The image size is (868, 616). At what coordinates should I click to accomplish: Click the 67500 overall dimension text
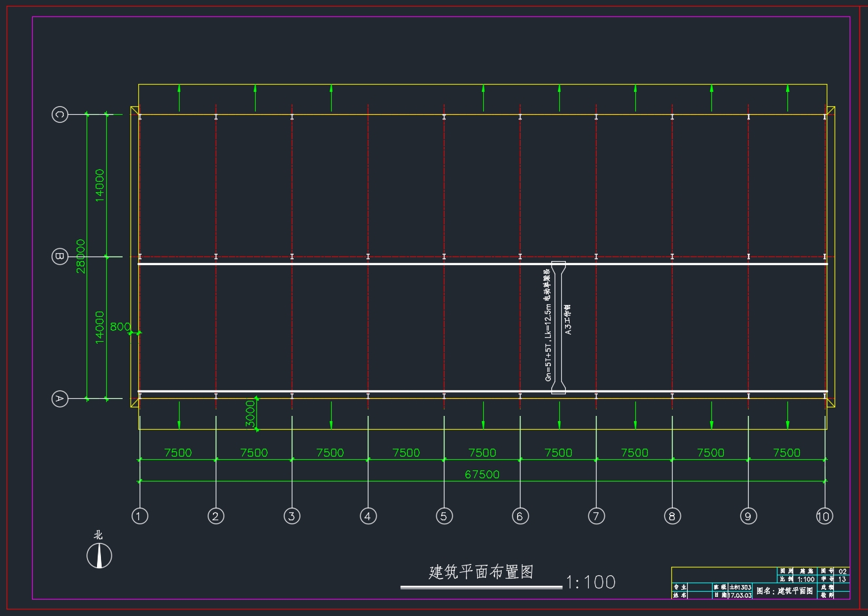click(482, 474)
